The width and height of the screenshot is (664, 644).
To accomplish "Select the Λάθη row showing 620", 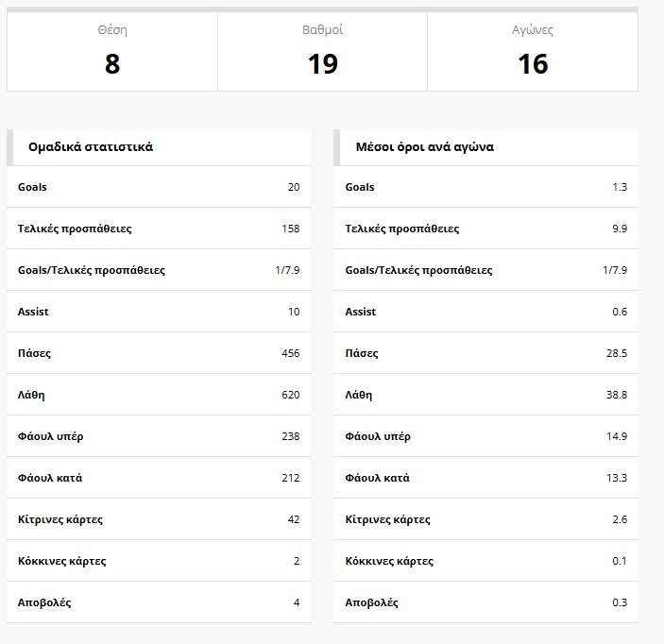I will point(159,395).
